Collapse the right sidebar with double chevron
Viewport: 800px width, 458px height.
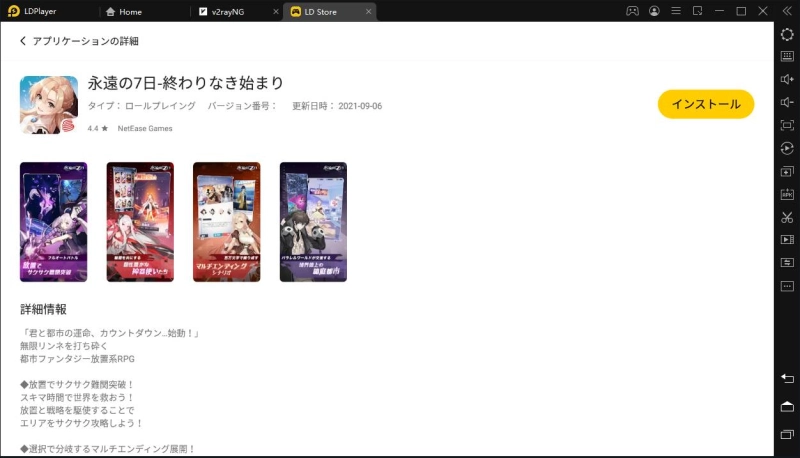pos(787,11)
